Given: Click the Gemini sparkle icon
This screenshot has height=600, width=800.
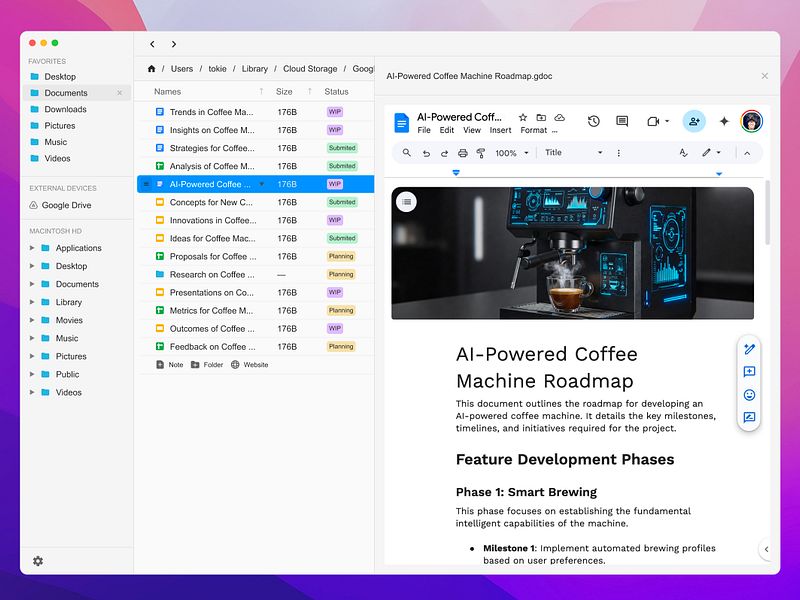Looking at the screenshot, I should 724,121.
